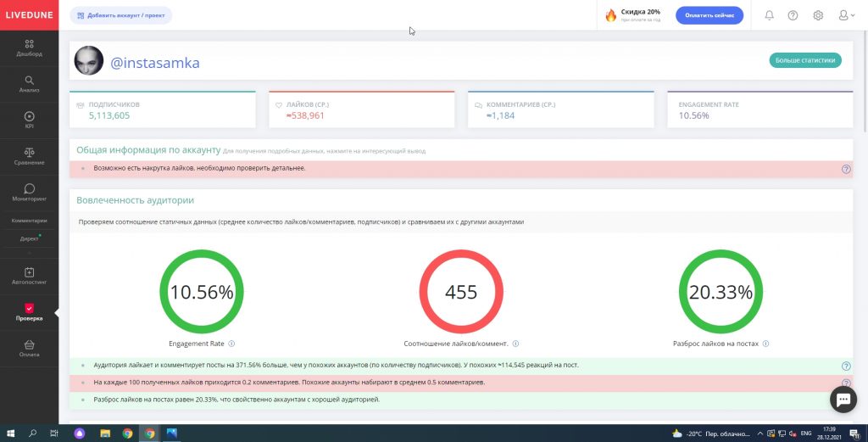
Task: Click info icon next to Разброс лайков на постах
Action: click(765, 344)
